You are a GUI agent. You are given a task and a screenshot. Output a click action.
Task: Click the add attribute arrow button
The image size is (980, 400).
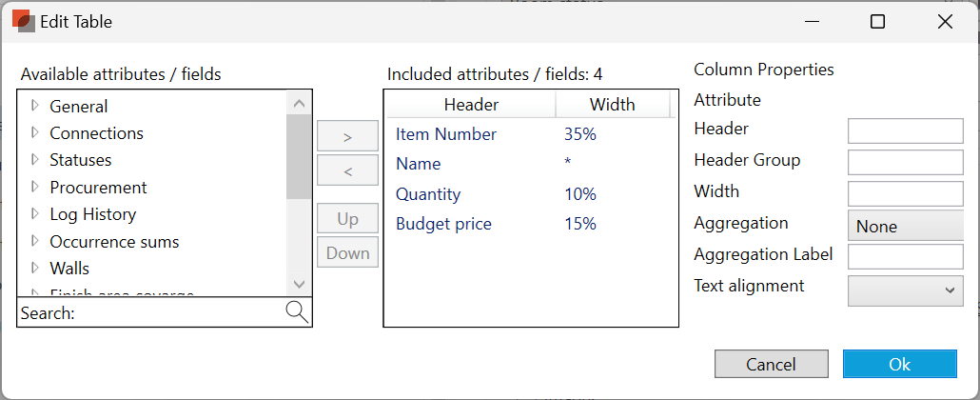pos(347,136)
